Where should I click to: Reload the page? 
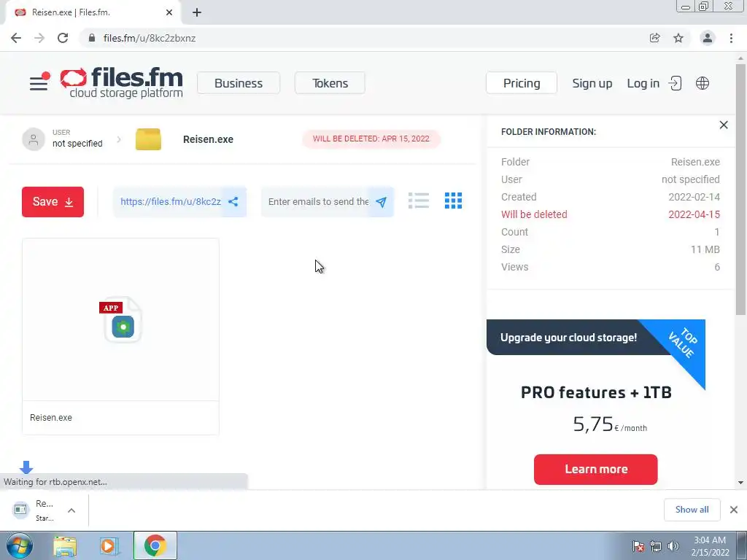click(x=63, y=38)
